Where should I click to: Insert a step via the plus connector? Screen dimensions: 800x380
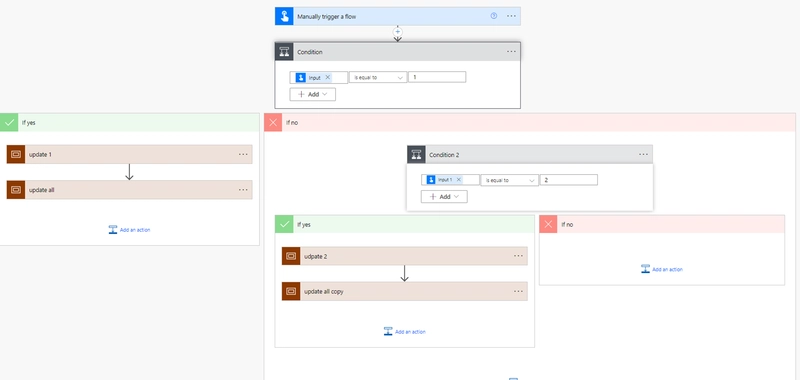(x=397, y=32)
